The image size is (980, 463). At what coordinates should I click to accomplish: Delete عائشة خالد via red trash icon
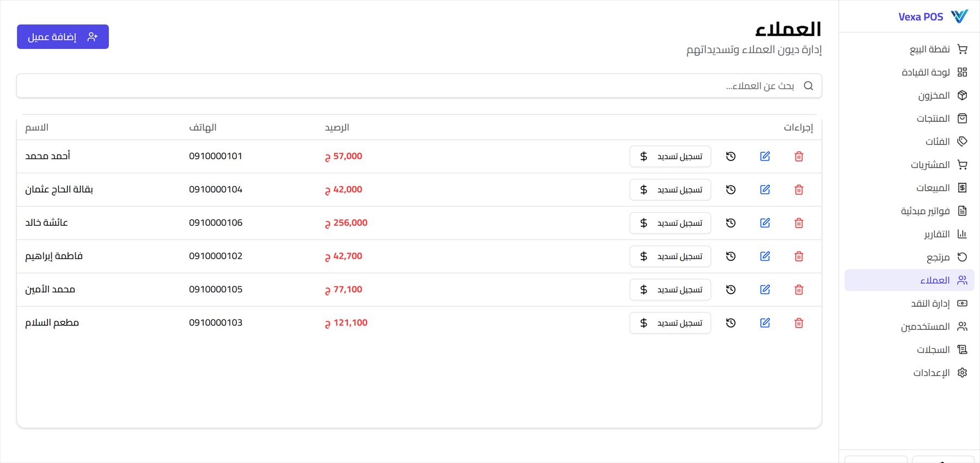tap(799, 223)
